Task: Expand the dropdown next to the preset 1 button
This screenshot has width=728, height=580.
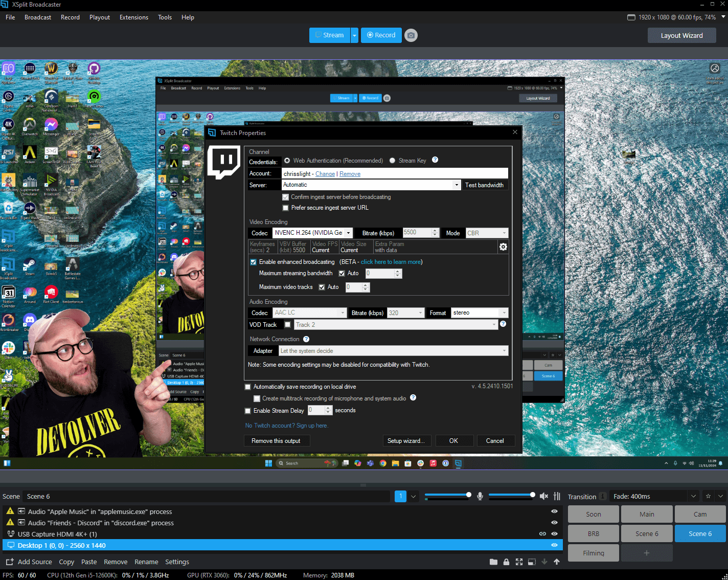Action: [x=414, y=496]
